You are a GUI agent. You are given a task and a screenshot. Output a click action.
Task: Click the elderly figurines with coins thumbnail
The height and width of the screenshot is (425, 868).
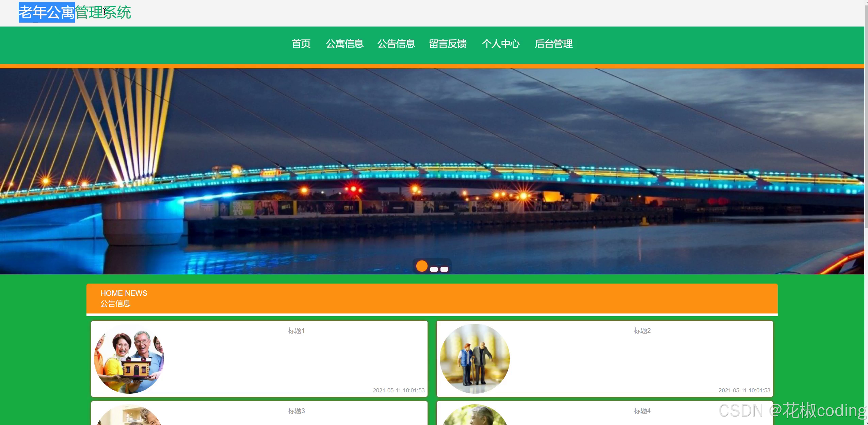[475, 359]
